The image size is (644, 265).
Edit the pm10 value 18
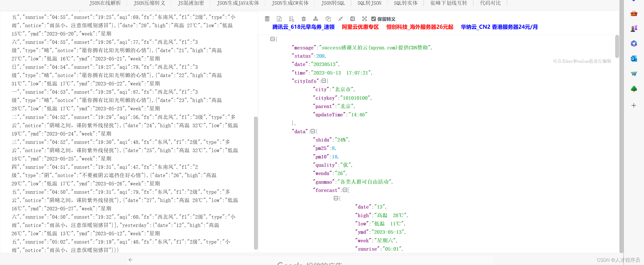(335, 157)
